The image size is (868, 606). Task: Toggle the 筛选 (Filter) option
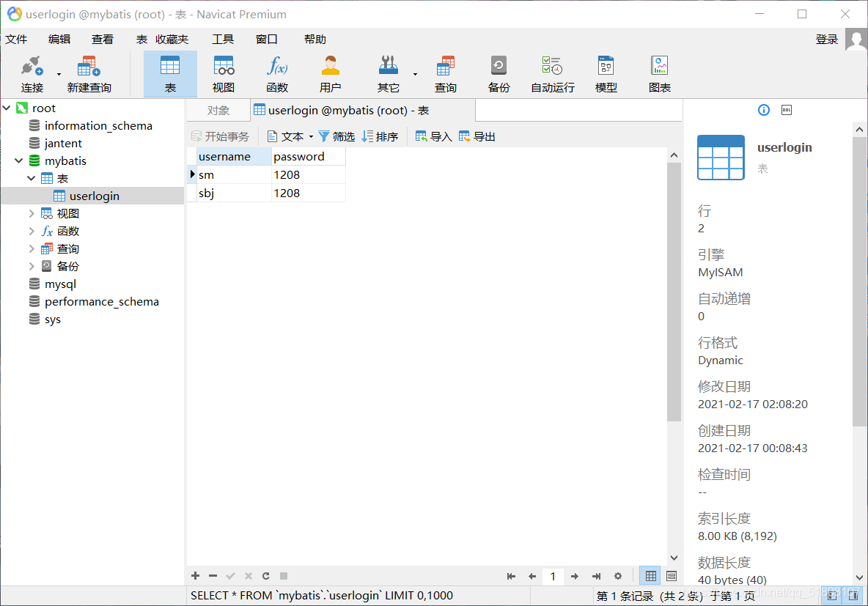coord(336,136)
